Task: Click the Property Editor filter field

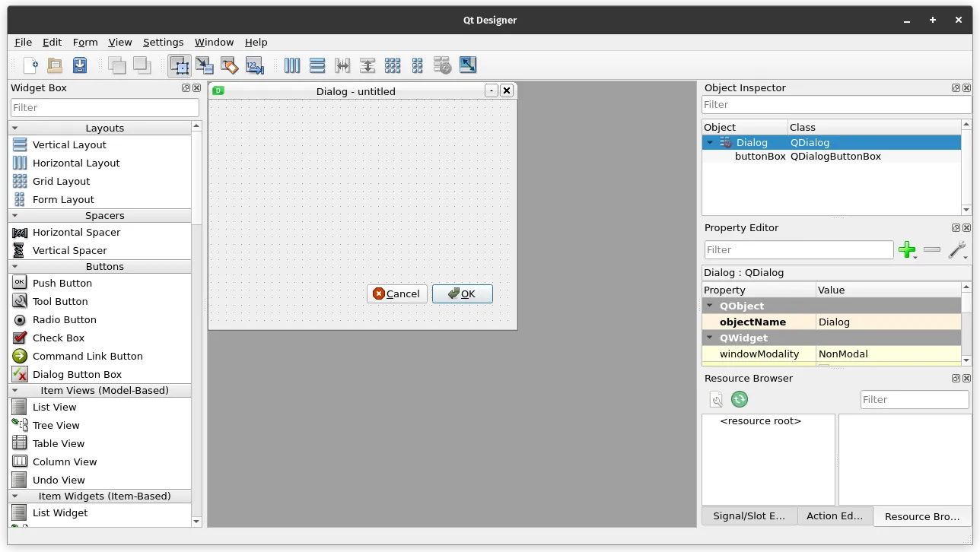Action: 799,249
